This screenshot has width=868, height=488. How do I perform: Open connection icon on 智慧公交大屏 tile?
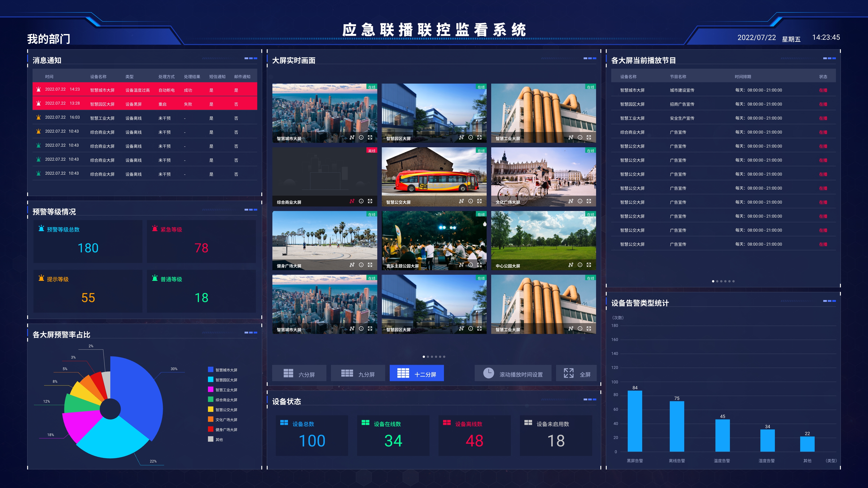[462, 201]
